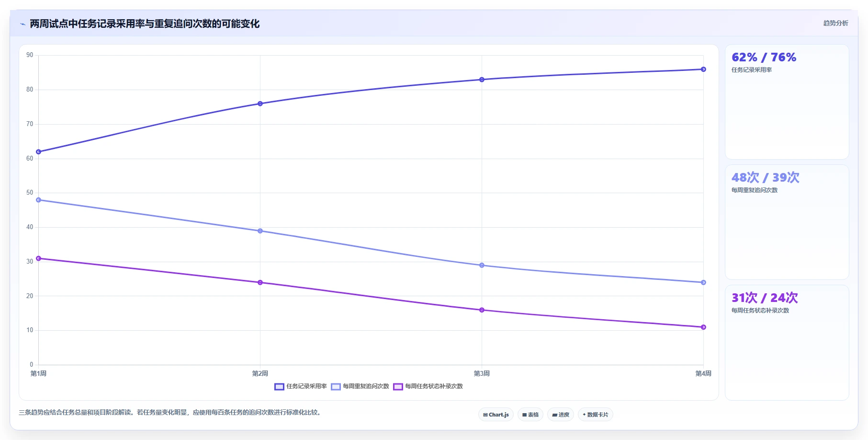The image size is (868, 440).
Task: Click the 第1周 x-axis label
Action: point(38,373)
